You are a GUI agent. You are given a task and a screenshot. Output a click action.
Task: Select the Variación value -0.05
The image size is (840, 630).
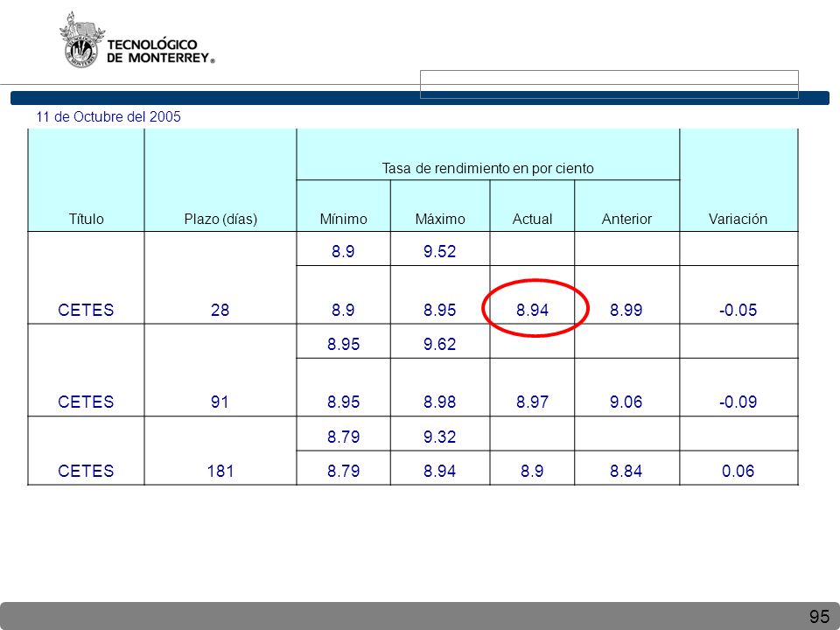[738, 310]
